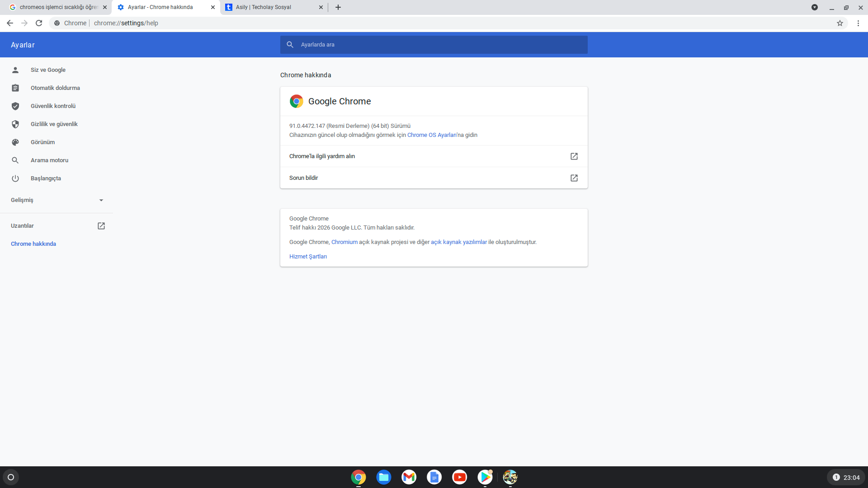Select the Ayarlar - Chrome hakkında tab

point(166,7)
